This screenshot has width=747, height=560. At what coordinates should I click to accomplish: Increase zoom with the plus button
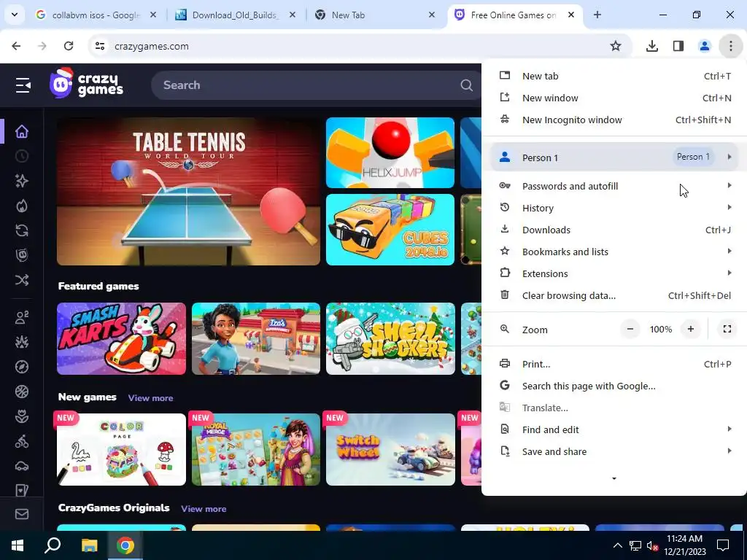click(x=690, y=329)
